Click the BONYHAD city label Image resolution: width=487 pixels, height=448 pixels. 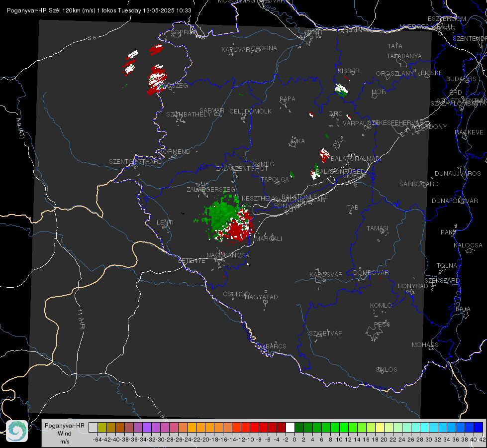[x=413, y=286]
